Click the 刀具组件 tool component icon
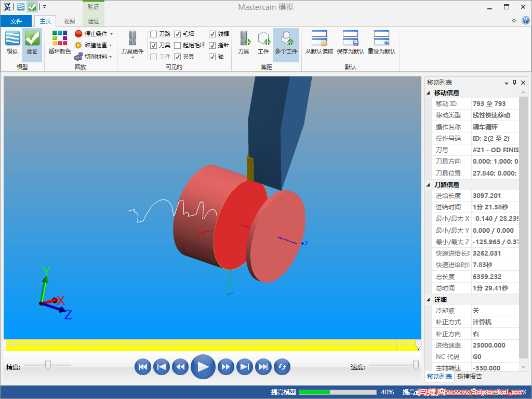 click(x=132, y=38)
